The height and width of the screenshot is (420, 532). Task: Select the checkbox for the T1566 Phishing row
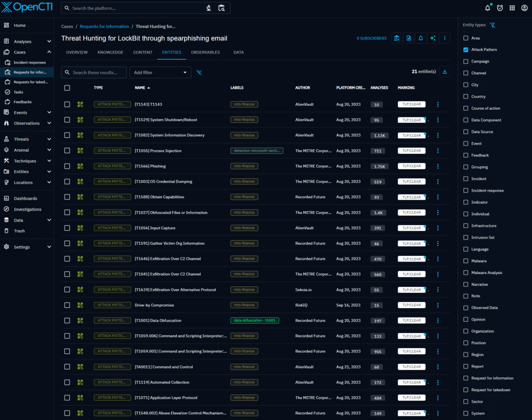67,166
